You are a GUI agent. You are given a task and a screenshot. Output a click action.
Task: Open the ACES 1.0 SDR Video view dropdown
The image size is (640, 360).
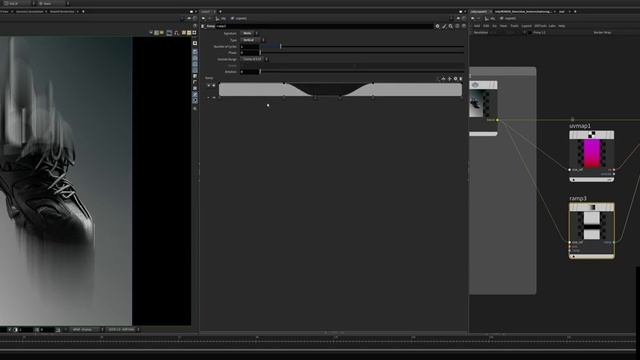coord(123,329)
